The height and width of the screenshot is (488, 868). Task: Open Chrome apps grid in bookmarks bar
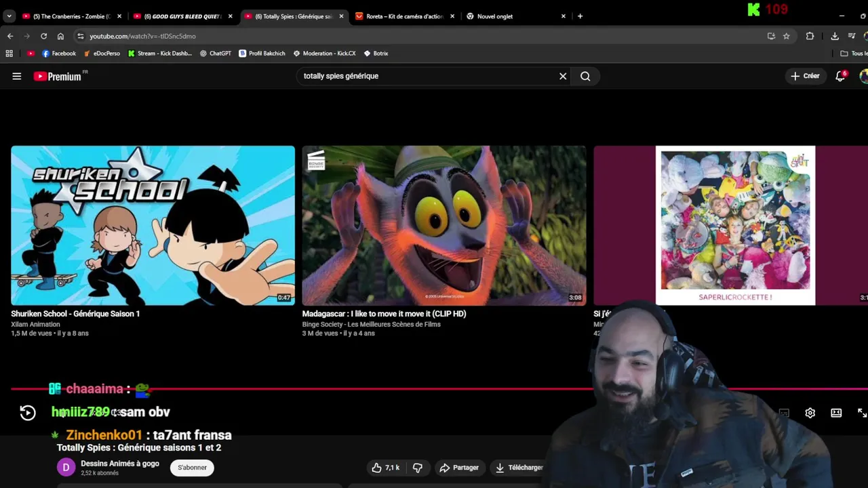tap(9, 53)
